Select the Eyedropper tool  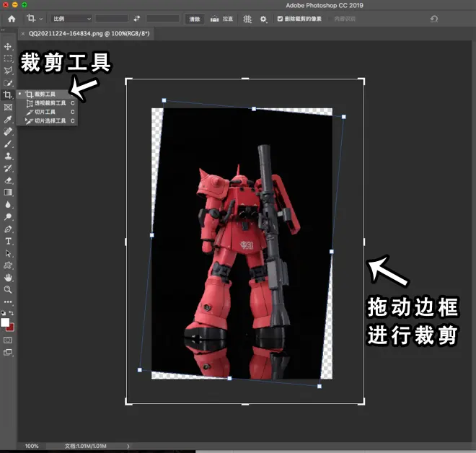click(8, 119)
